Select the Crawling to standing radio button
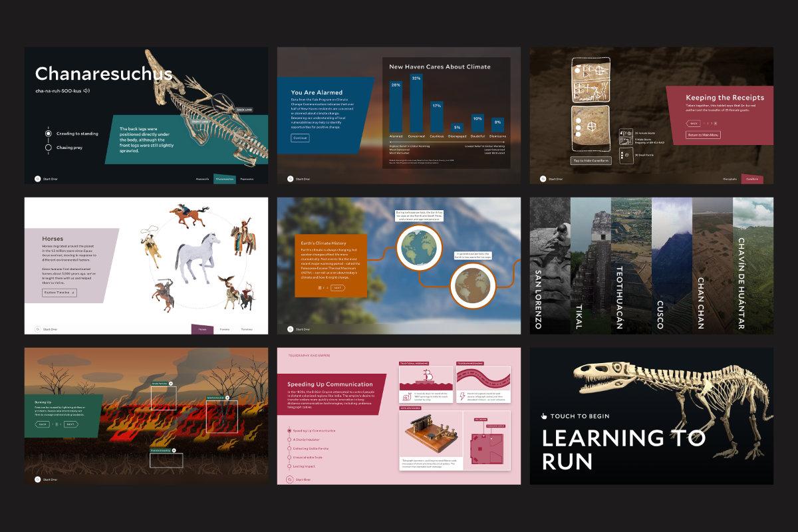The height and width of the screenshot is (532, 798). 48,134
